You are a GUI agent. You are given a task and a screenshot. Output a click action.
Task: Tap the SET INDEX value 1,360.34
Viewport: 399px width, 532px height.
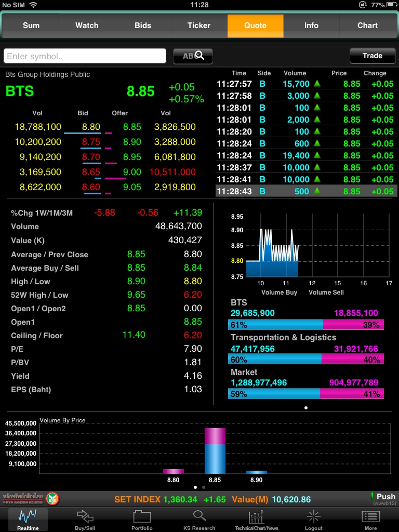pos(180,499)
